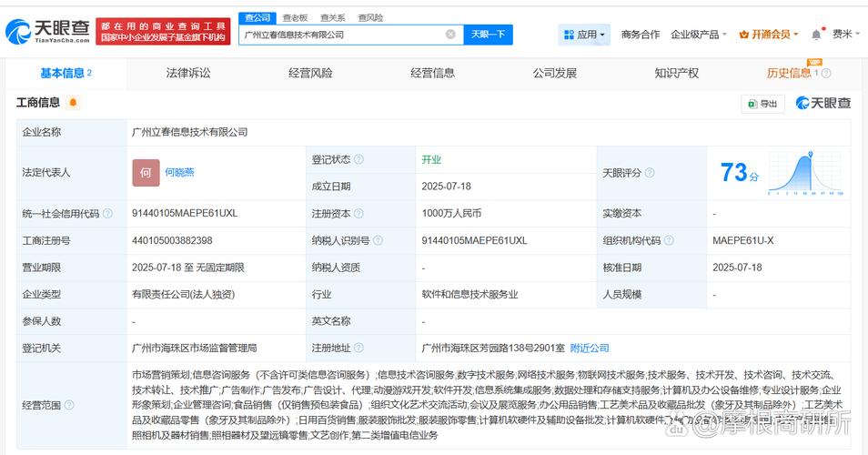Click the score distribution chart

pos(806,173)
